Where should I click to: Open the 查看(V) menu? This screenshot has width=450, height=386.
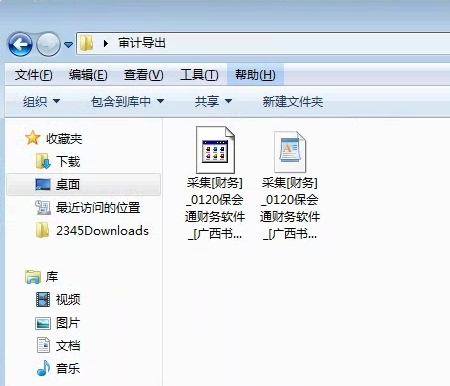tap(143, 75)
